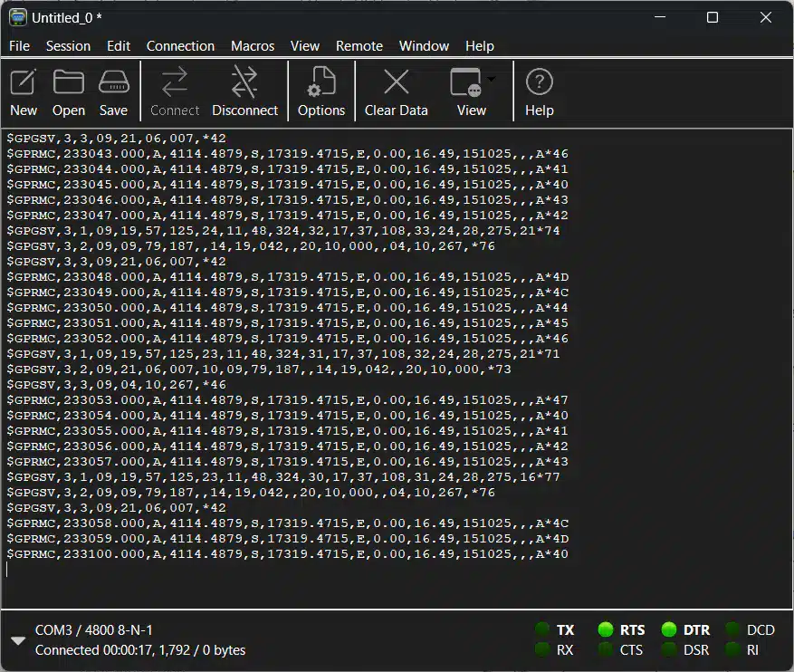Click the Clear Data X icon

pos(396,83)
